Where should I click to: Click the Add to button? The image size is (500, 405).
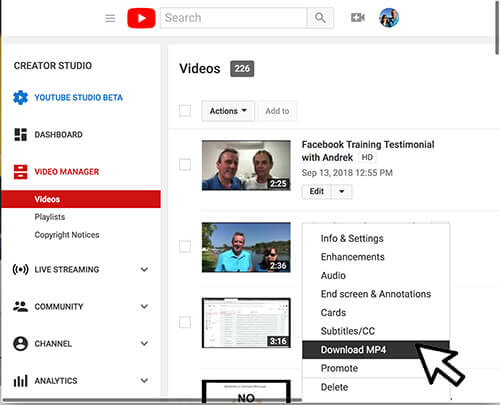click(x=277, y=111)
